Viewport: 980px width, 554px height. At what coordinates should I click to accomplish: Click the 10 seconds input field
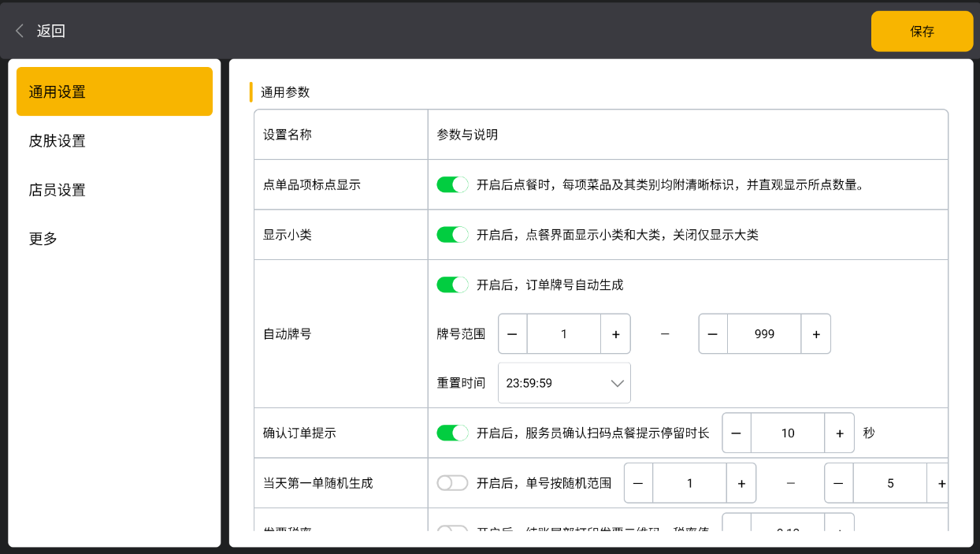click(x=788, y=433)
